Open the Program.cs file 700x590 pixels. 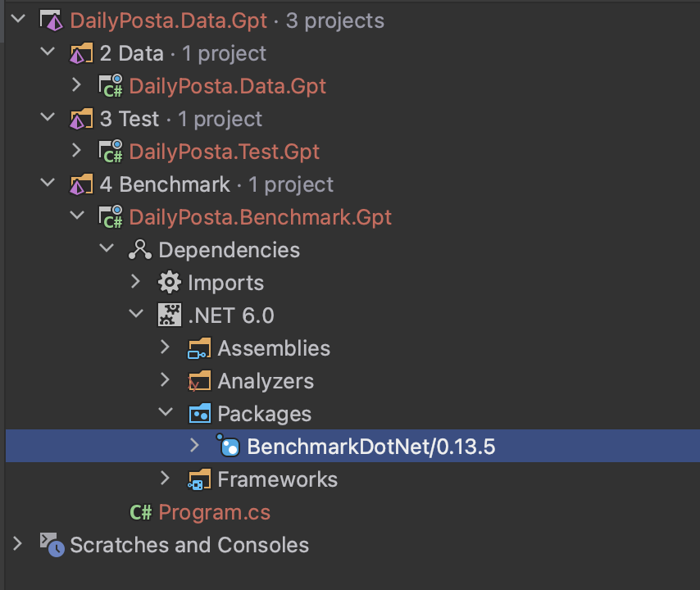214,512
